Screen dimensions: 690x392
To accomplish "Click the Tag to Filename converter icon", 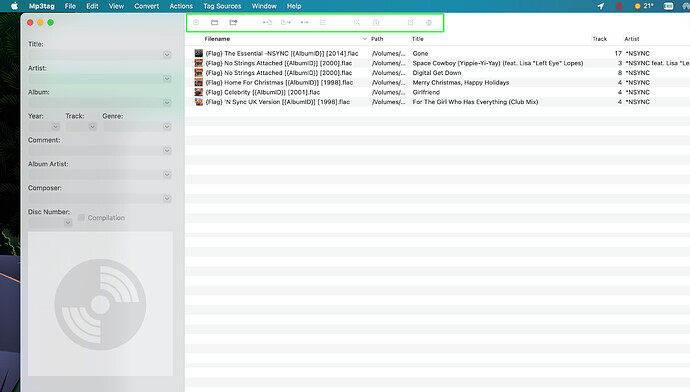I will pos(267,22).
